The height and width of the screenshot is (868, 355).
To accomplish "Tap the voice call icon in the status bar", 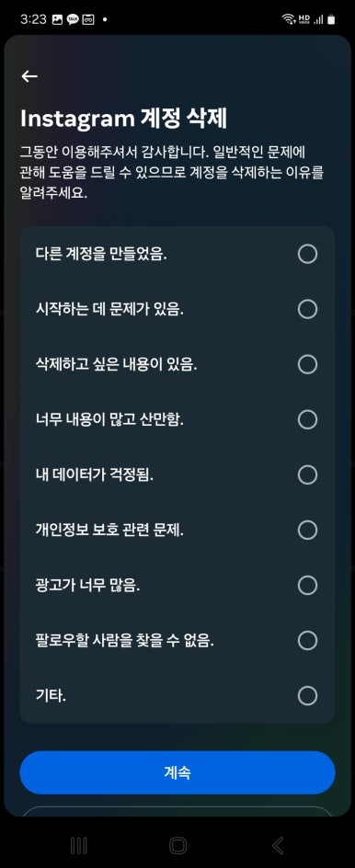I will (x=304, y=19).
